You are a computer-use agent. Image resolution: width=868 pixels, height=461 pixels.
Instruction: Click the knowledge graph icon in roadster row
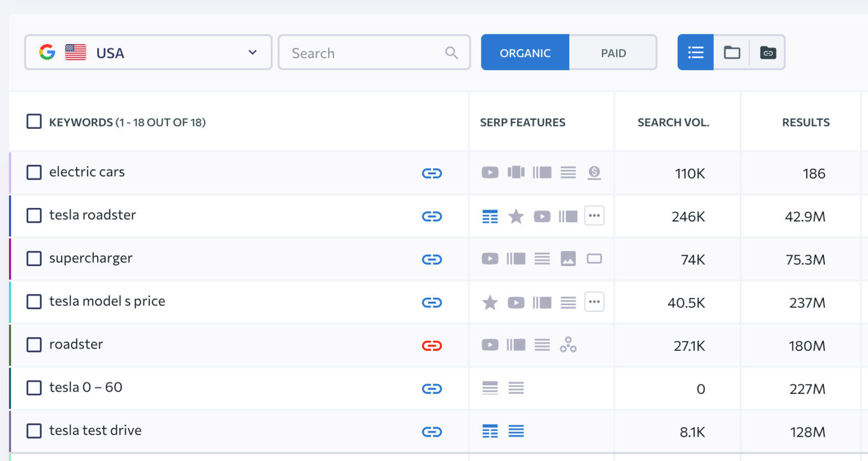pyautogui.click(x=568, y=345)
